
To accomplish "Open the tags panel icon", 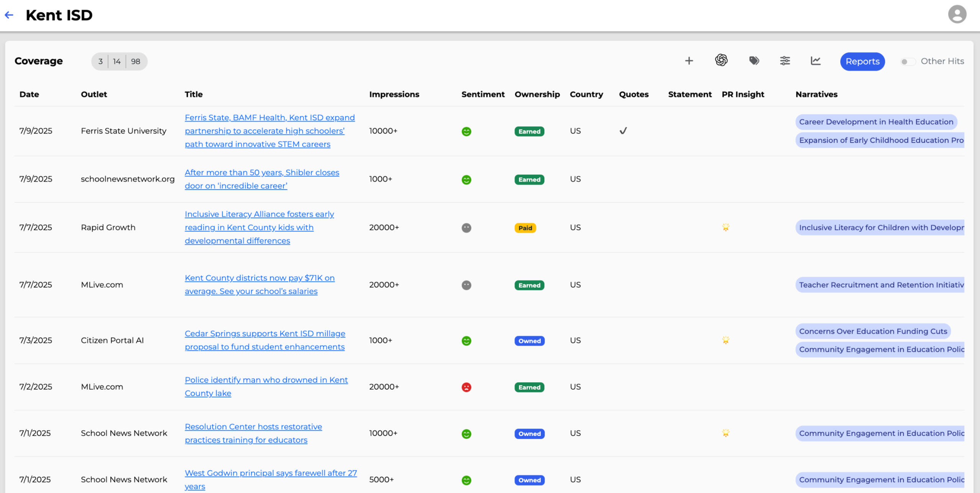I will click(x=753, y=60).
